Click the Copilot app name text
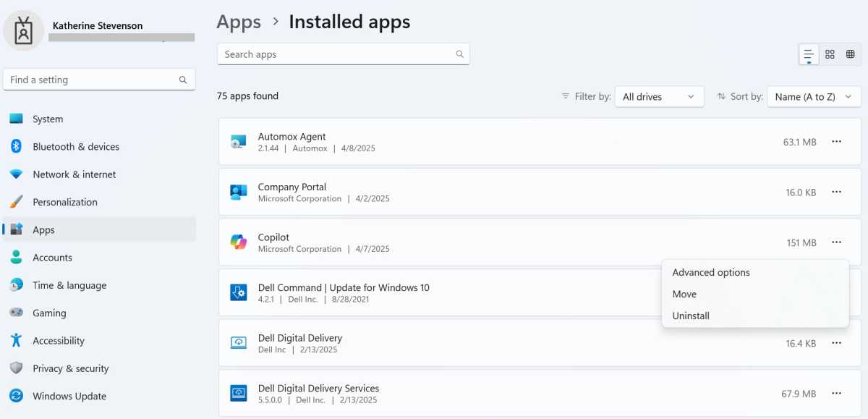Viewport: 868px width, 419px height. (273, 237)
